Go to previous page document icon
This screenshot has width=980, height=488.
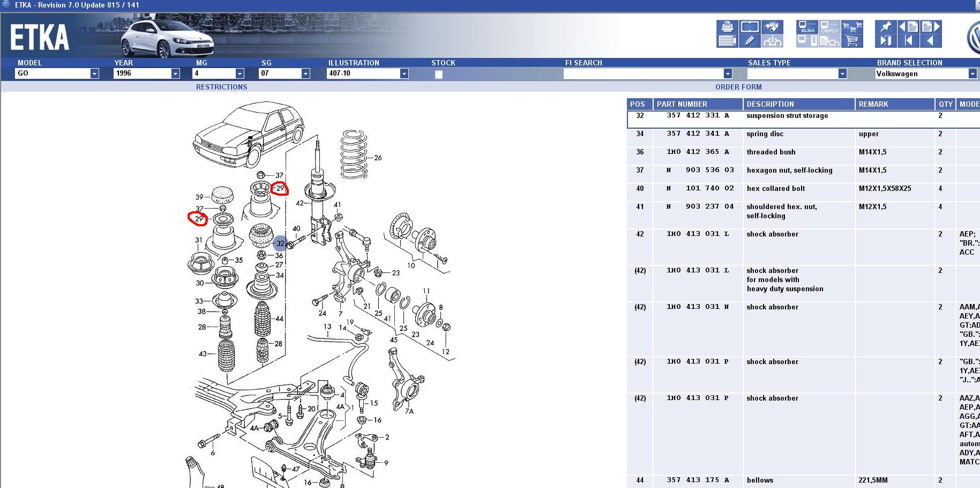(x=908, y=27)
